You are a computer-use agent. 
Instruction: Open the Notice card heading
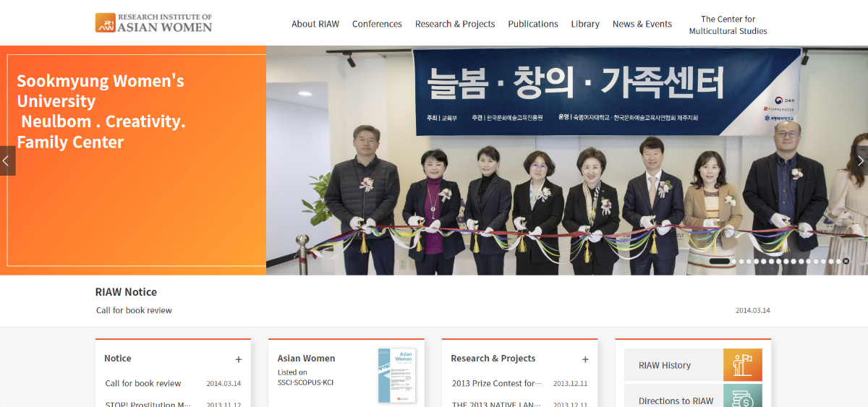118,359
